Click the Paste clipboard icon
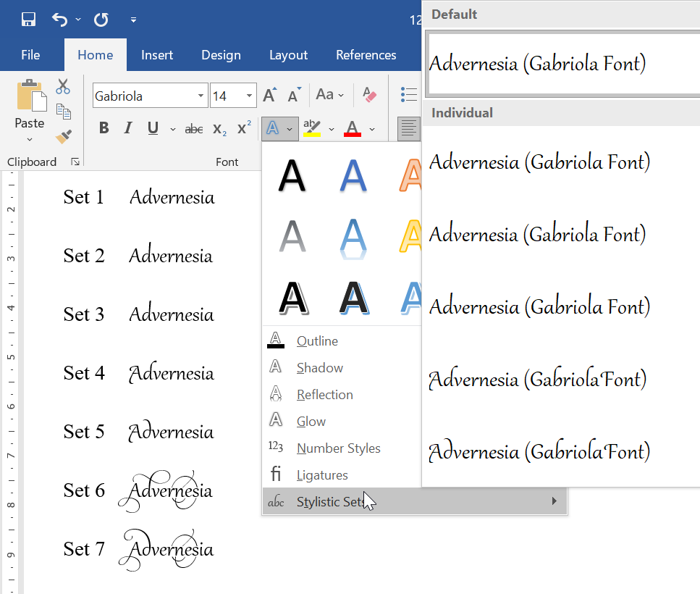Screen dimensions: 700x594 click(30, 95)
